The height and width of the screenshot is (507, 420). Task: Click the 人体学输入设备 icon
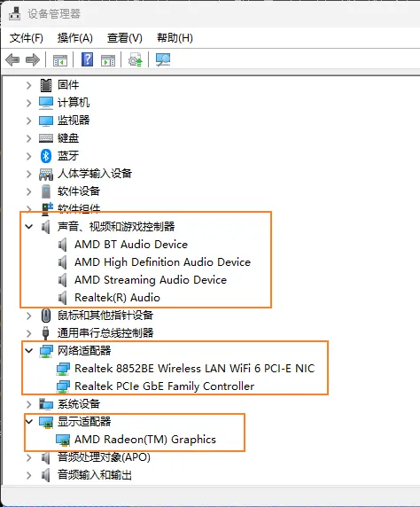tap(46, 175)
